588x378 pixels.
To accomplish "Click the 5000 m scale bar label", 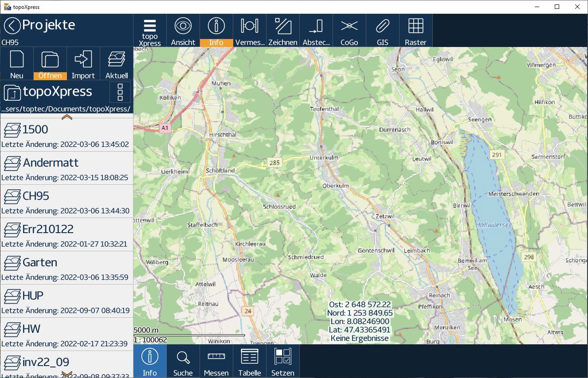I will [x=146, y=330].
